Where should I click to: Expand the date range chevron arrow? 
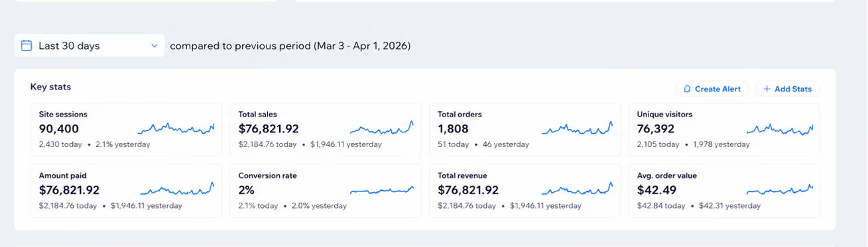click(154, 46)
